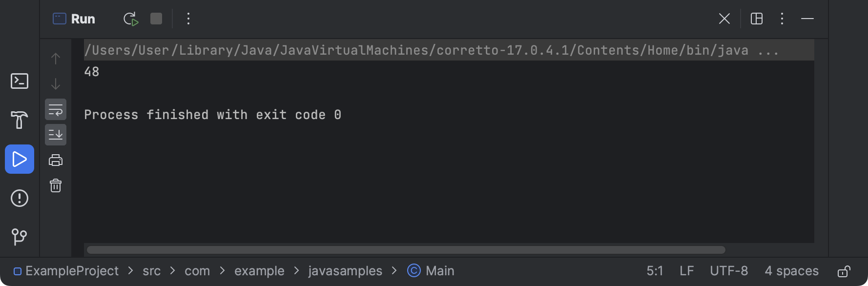
Task: Open the Git tool window
Action: [x=20, y=237]
